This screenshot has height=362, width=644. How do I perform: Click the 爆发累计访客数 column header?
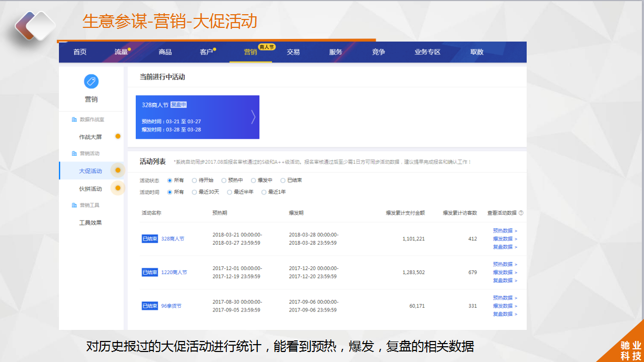[460, 213]
